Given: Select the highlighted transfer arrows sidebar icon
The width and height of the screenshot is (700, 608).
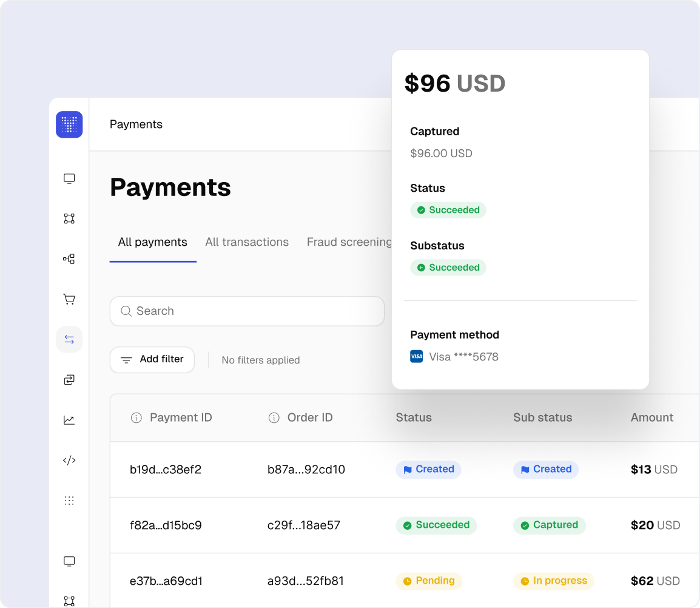Looking at the screenshot, I should pos(69,340).
